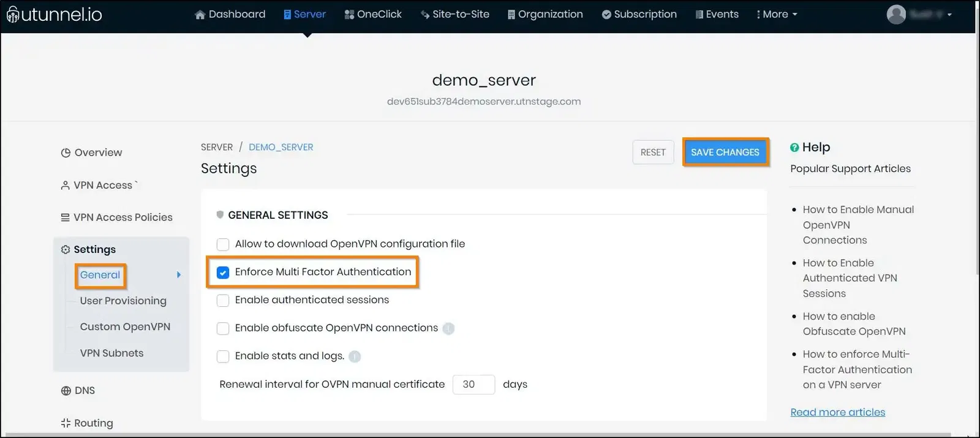The width and height of the screenshot is (980, 438).
Task: Click the Site-to-Site arrows icon
Action: click(425, 15)
